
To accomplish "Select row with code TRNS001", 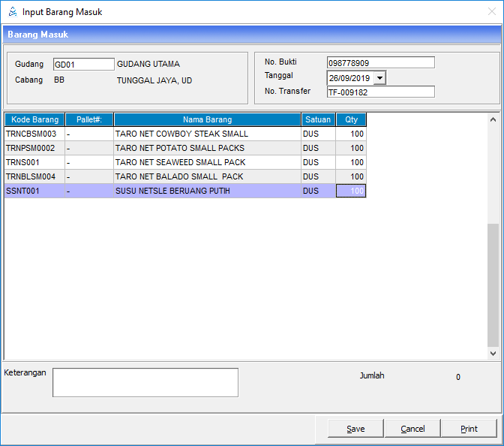I will click(x=34, y=162).
